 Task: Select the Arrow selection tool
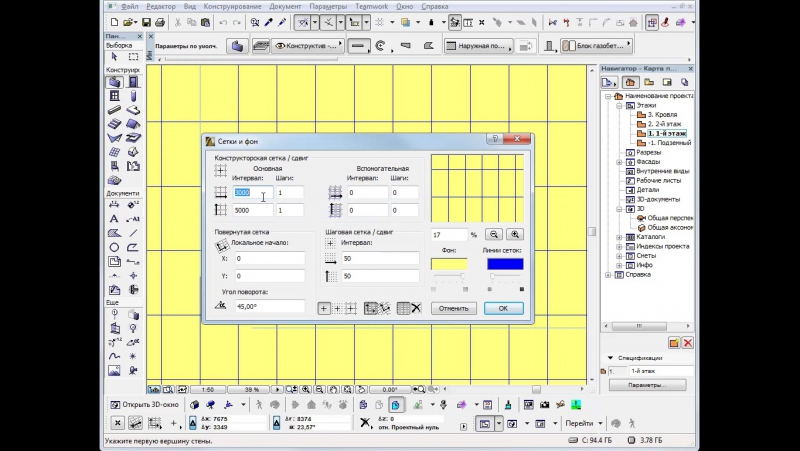tap(115, 56)
